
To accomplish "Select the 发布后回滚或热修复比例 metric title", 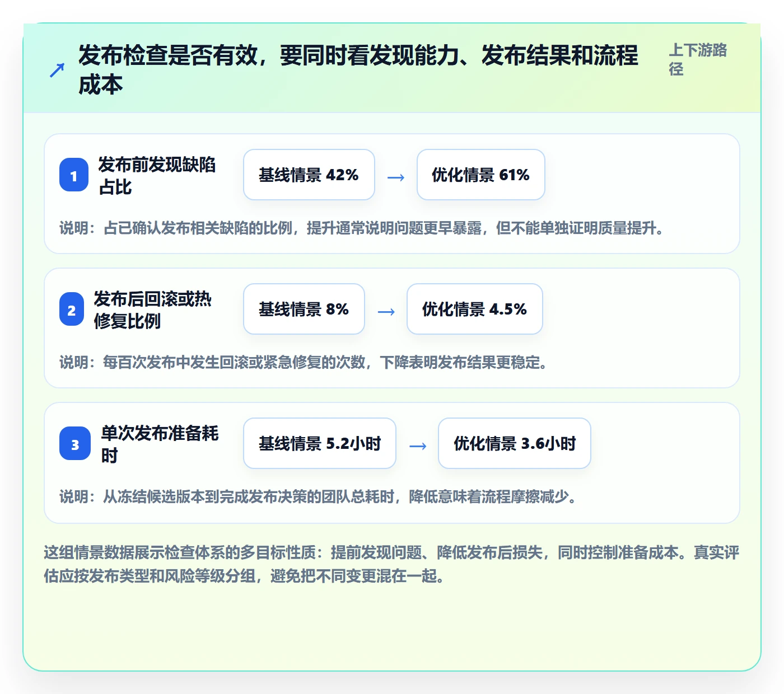I will pos(152,310).
